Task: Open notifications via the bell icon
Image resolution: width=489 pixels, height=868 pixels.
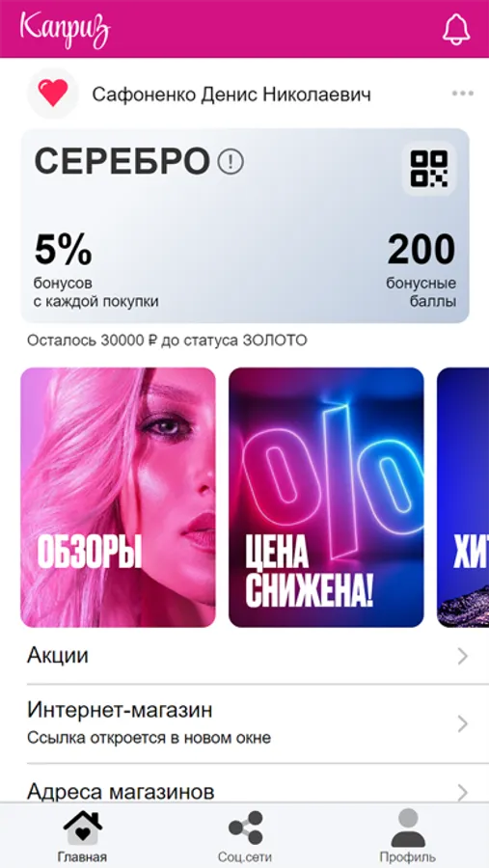Action: click(456, 28)
